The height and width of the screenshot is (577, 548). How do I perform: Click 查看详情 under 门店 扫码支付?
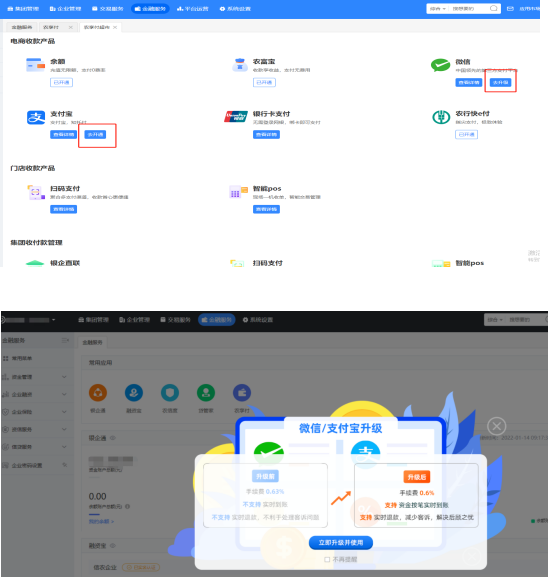(x=63, y=209)
